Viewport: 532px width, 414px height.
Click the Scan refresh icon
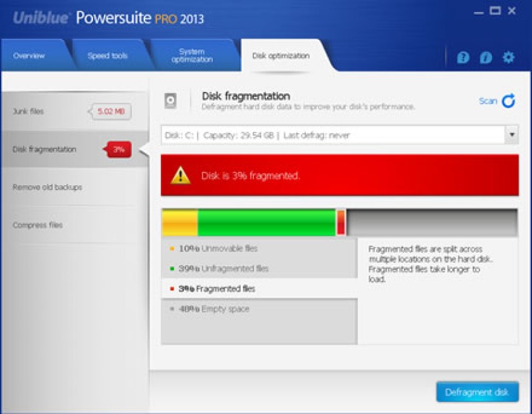[508, 101]
